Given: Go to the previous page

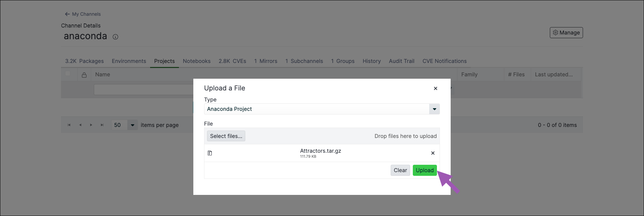Looking at the screenshot, I should [x=80, y=125].
